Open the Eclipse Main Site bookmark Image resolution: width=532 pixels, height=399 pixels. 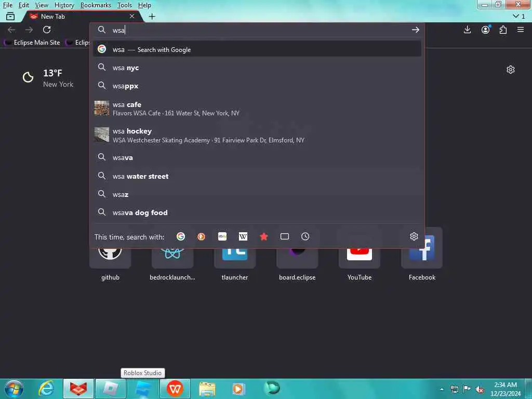32,43
